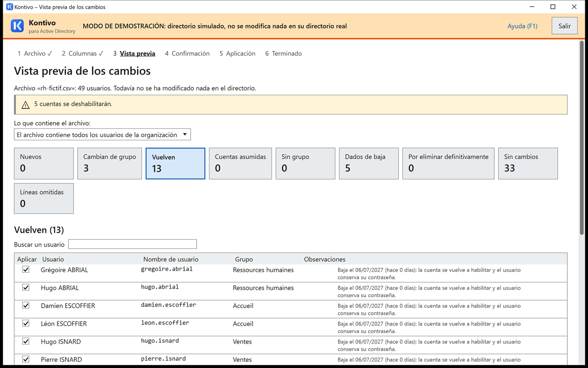This screenshot has height=368, width=588.
Task: Click the 5 cuentas se deshabilitarán message
Action: coord(73,104)
